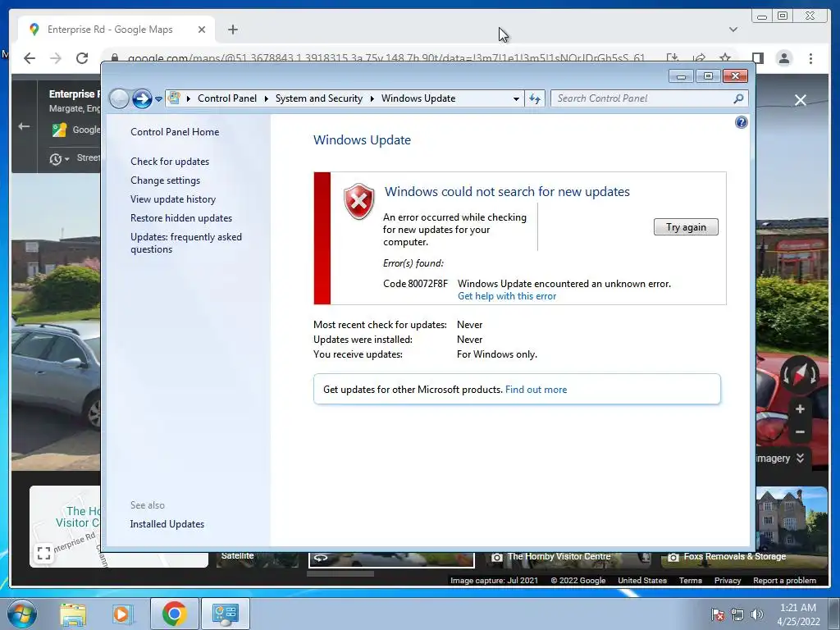Zoom in Street View plus button
The height and width of the screenshot is (630, 840).
(800, 409)
